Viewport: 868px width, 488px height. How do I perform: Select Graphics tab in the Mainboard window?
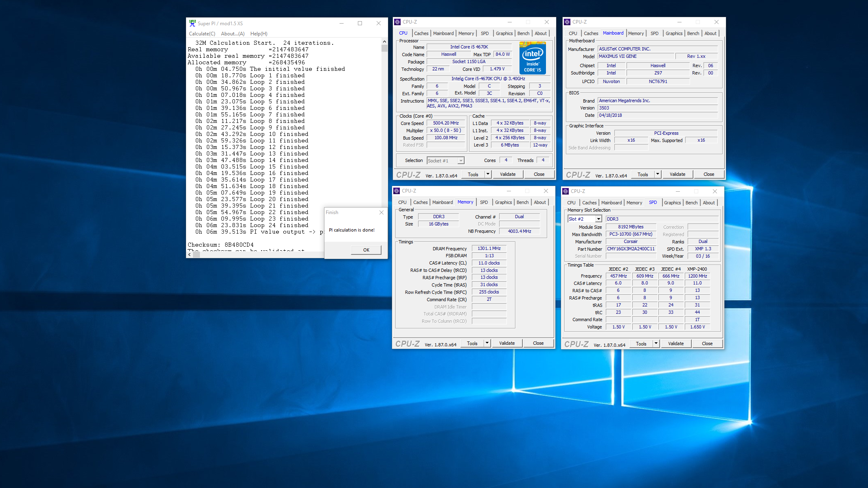pyautogui.click(x=674, y=33)
